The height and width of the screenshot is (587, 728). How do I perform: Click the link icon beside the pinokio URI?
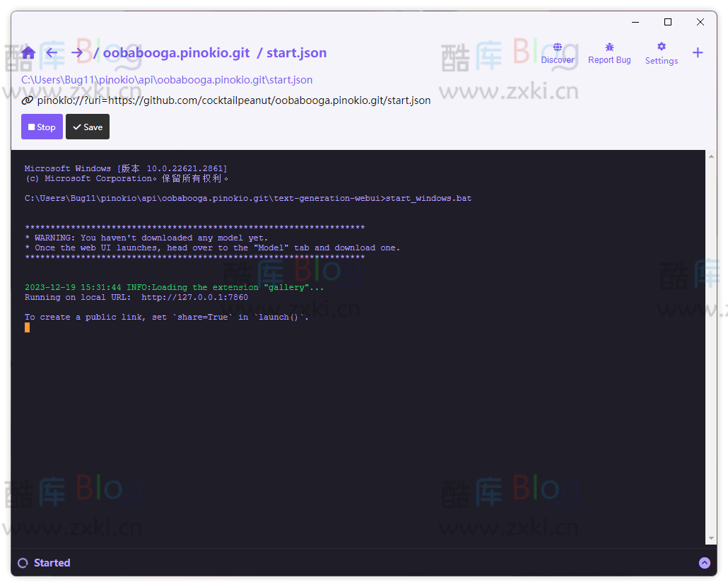click(25, 100)
